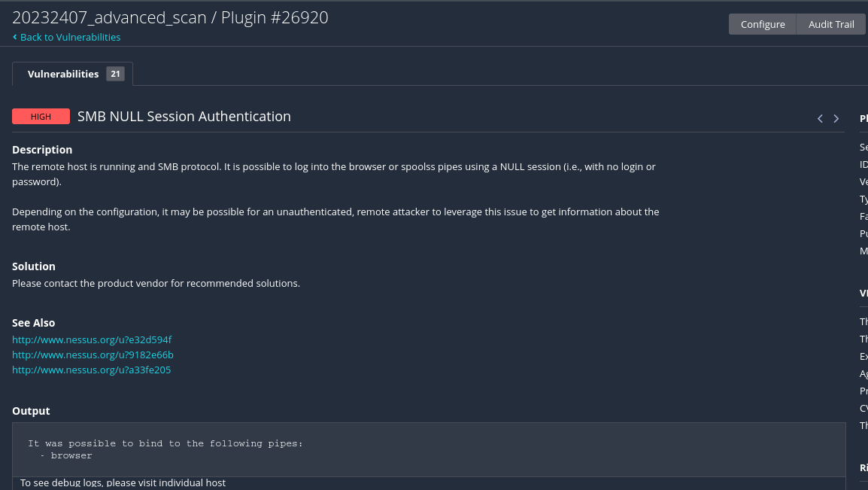Open the Audit Trail
The height and width of the screenshot is (490, 868).
coord(830,24)
